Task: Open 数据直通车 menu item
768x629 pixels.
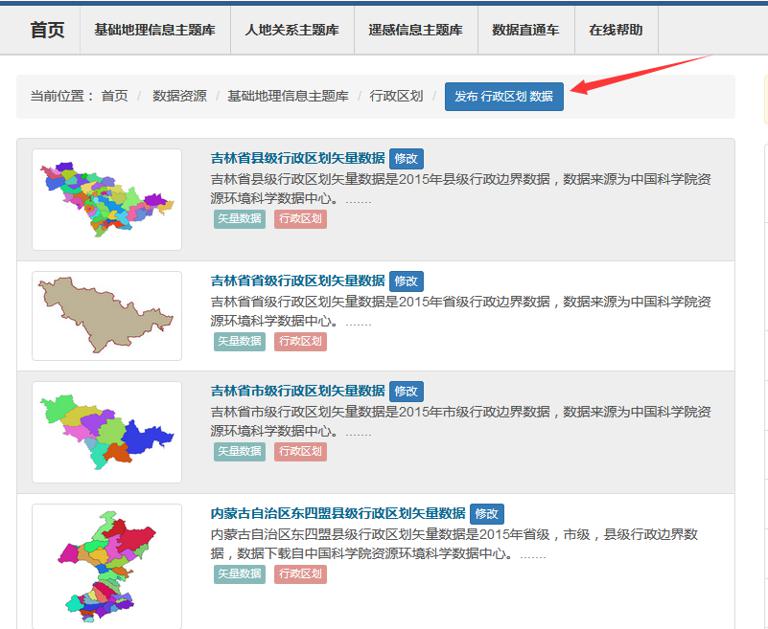Action: click(526, 30)
